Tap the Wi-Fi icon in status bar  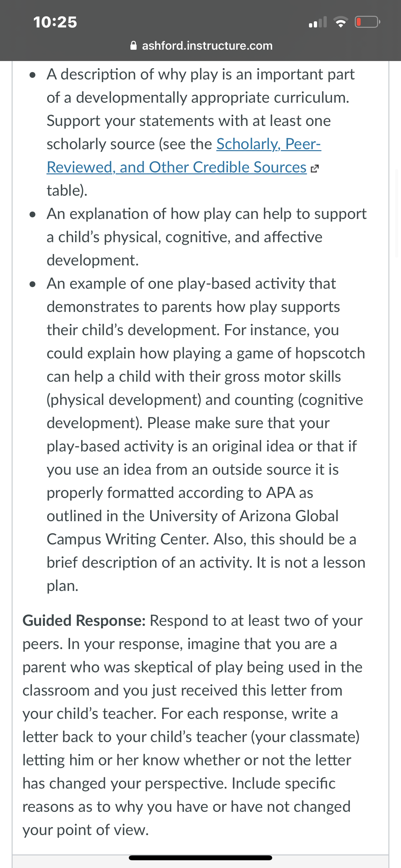pos(341,22)
